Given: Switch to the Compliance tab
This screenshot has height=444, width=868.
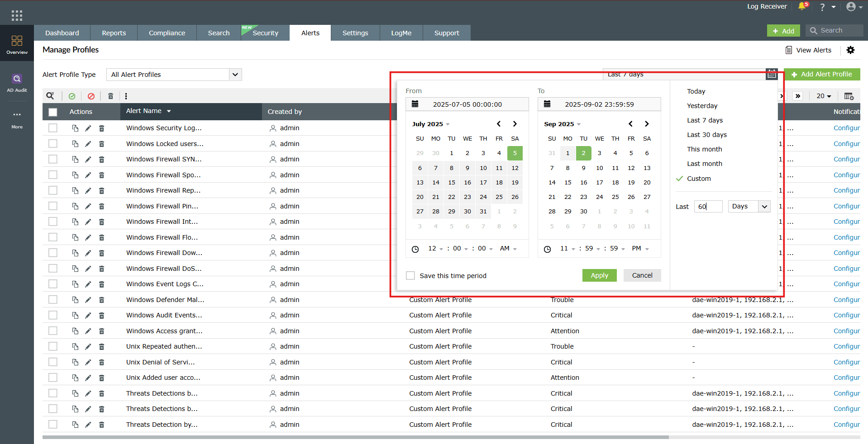Looking at the screenshot, I should (x=167, y=33).
